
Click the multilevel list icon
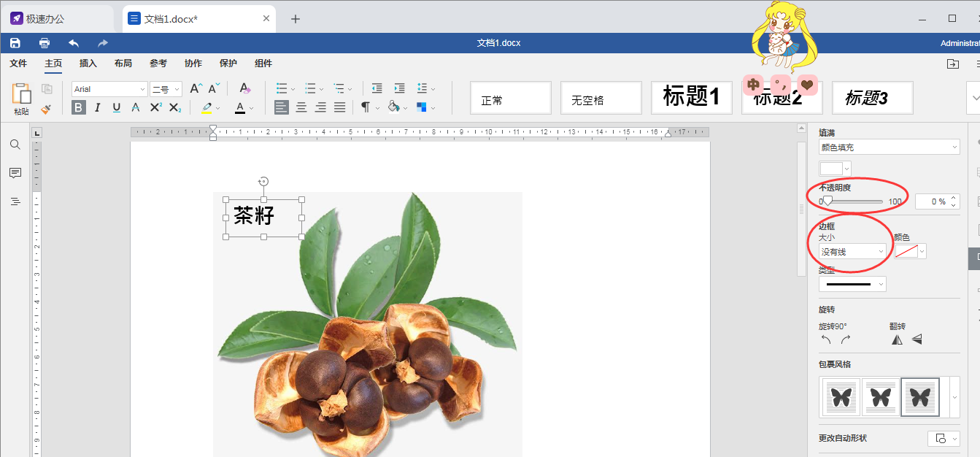[339, 88]
